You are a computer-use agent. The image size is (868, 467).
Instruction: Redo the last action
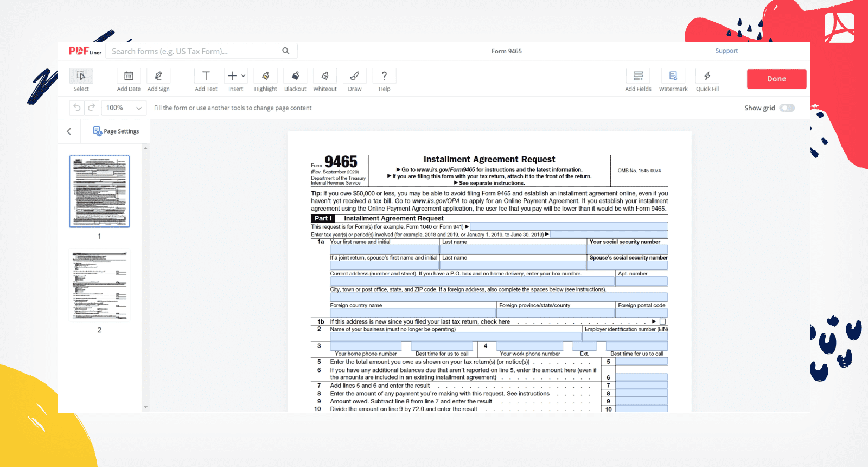click(92, 108)
